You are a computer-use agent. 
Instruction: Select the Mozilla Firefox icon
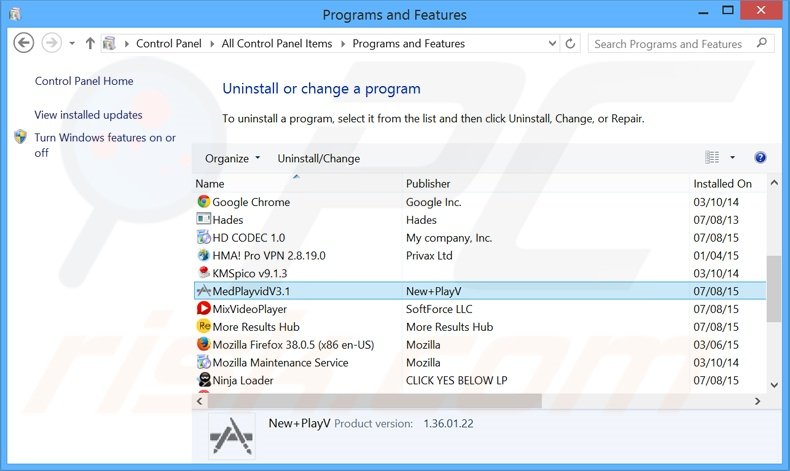204,345
